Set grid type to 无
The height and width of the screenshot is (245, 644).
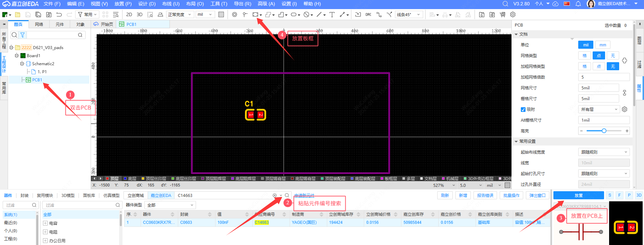tap(613, 55)
